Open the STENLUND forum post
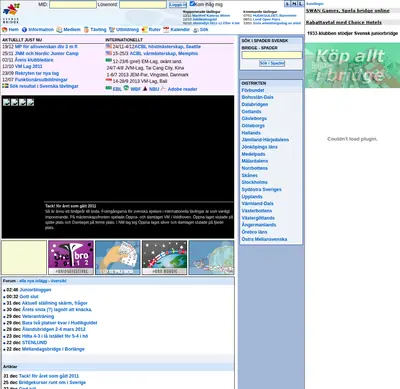Viewport: 400px width, 389px height. [34, 342]
